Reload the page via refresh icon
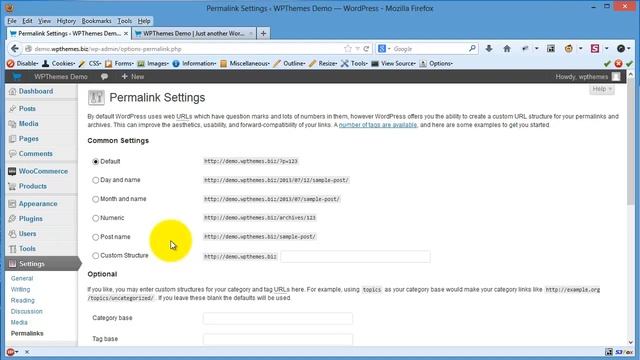The image size is (640, 360). pyautogui.click(x=366, y=49)
